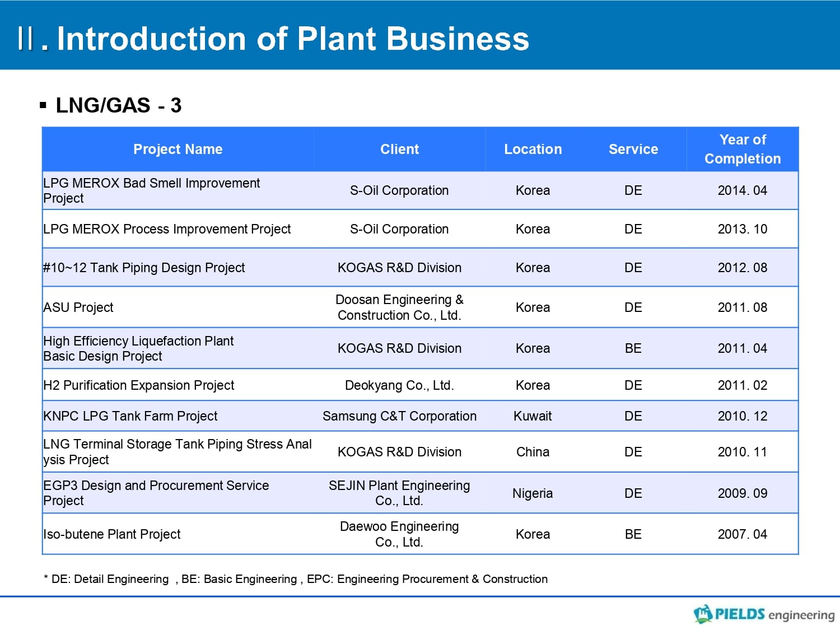Image resolution: width=840 pixels, height=630 pixels.
Task: Click Korea in the H2 Purification row
Action: (533, 385)
